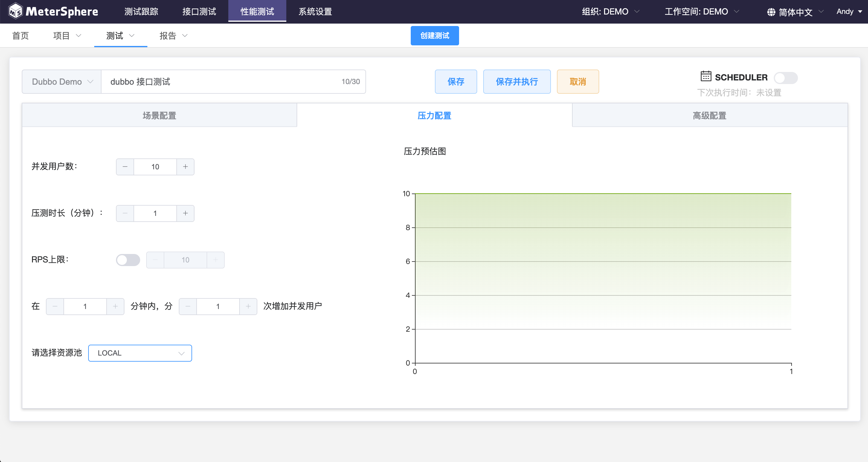Image resolution: width=868 pixels, height=462 pixels.
Task: Click the SCHEDULER calendar icon
Action: tap(706, 76)
